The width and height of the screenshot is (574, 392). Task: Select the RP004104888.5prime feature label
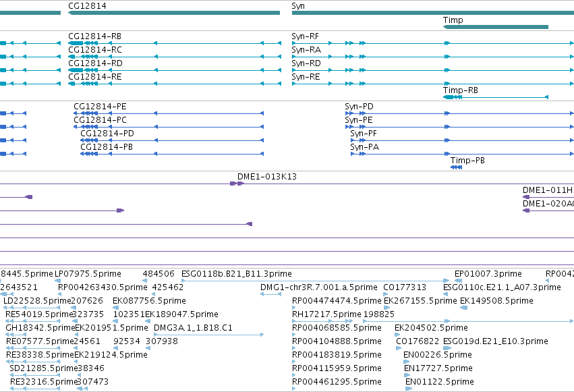click(337, 341)
